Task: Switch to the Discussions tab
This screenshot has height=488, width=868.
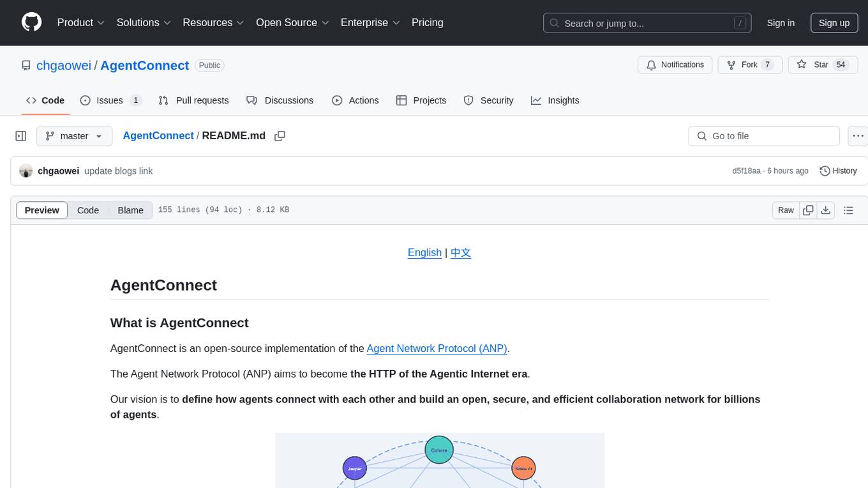Action: (280, 100)
